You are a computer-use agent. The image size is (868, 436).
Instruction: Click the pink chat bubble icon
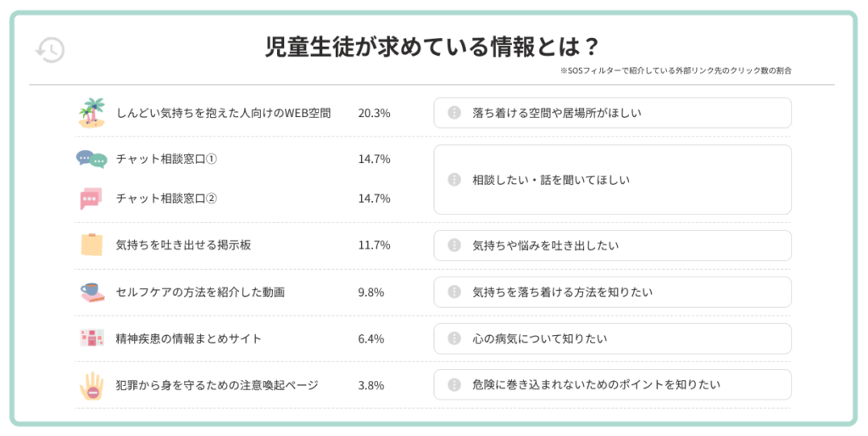coord(90,198)
